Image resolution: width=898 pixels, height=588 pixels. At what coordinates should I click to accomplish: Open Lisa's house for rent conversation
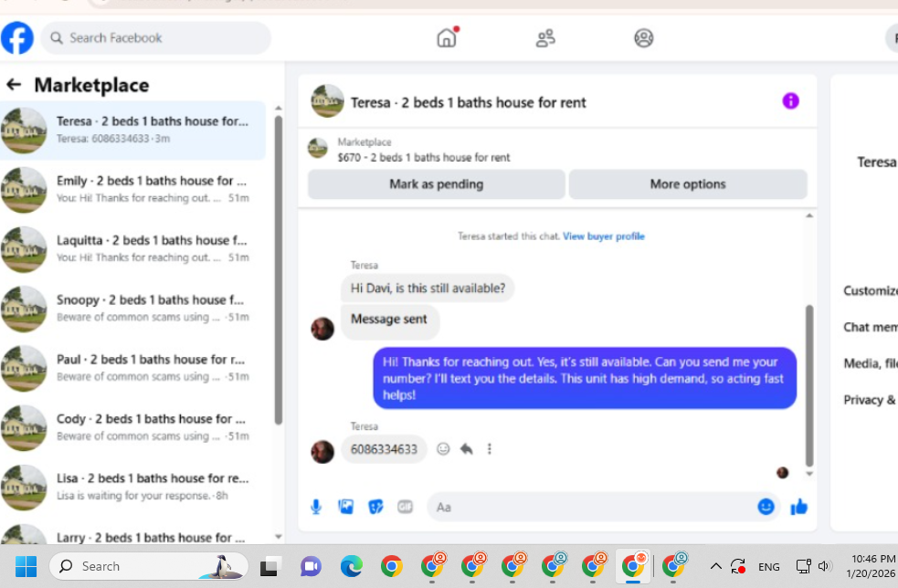click(x=132, y=488)
